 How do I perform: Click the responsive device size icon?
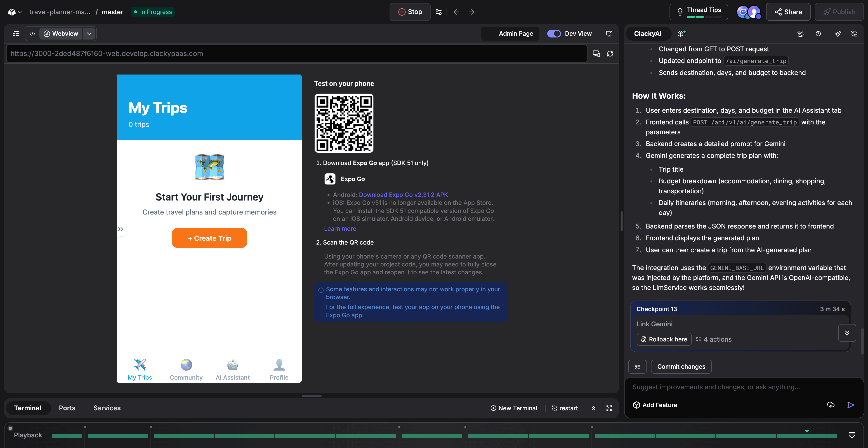pyautogui.click(x=596, y=54)
